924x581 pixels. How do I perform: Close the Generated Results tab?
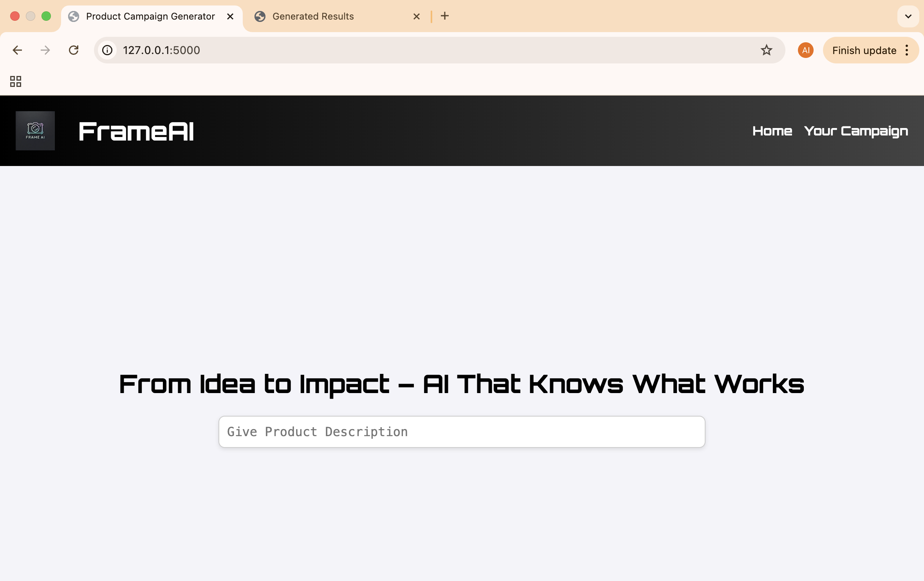tap(417, 16)
